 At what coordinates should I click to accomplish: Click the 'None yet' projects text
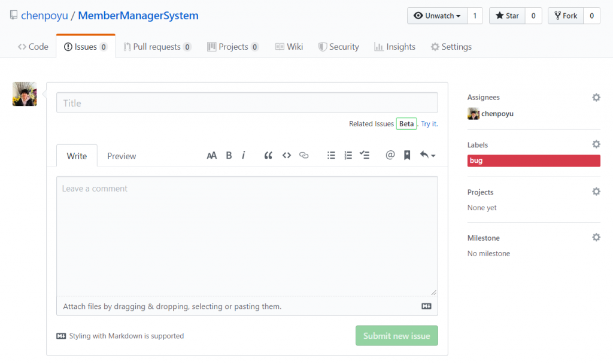(x=482, y=208)
